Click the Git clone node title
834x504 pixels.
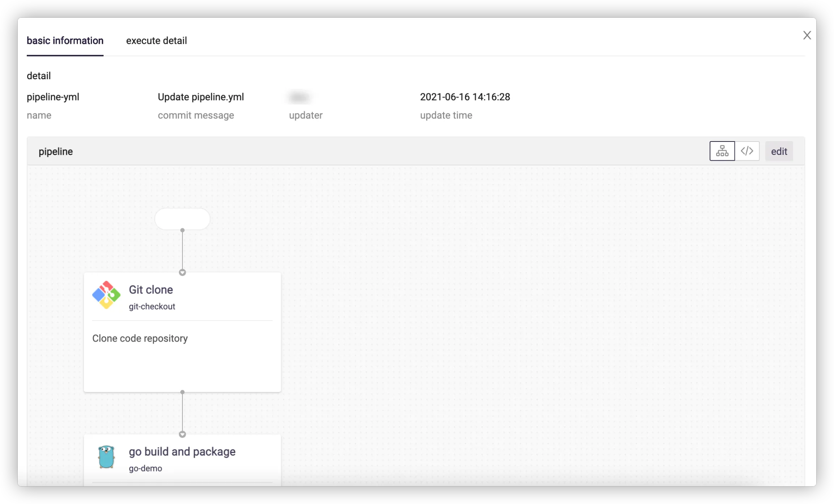pyautogui.click(x=151, y=289)
